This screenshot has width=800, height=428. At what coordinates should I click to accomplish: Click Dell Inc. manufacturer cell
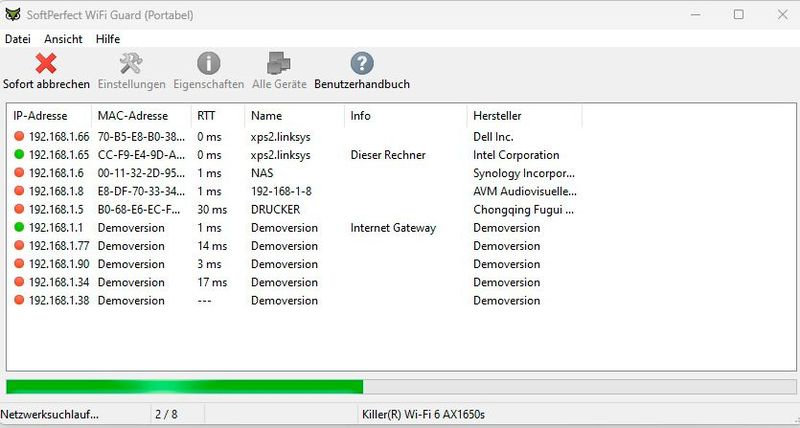493,137
